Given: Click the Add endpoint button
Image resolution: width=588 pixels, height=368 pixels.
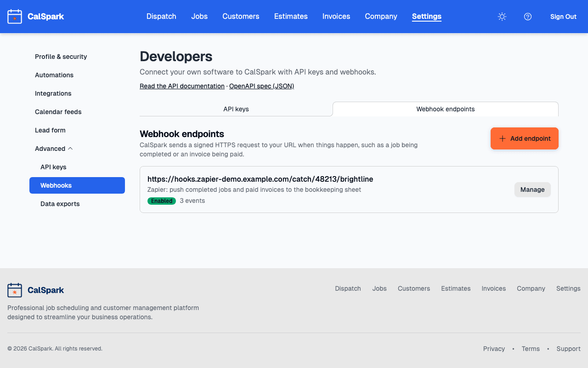Looking at the screenshot, I should [x=525, y=138].
